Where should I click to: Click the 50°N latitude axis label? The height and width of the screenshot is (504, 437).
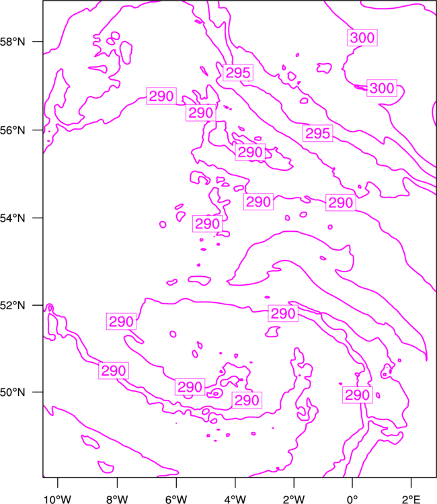point(12,392)
